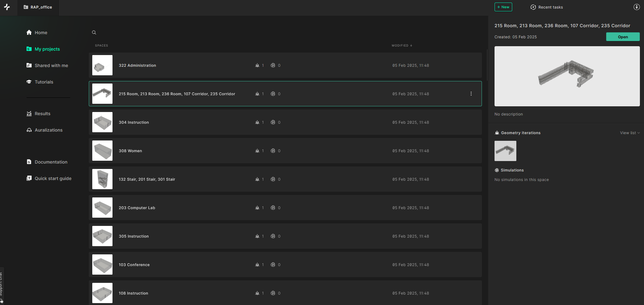Select the 322 Administration space name
The width and height of the screenshot is (644, 305).
click(x=137, y=65)
